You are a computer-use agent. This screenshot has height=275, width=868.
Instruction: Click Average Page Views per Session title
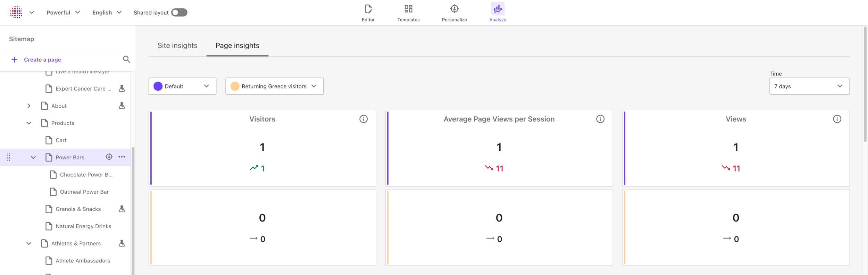point(499,119)
